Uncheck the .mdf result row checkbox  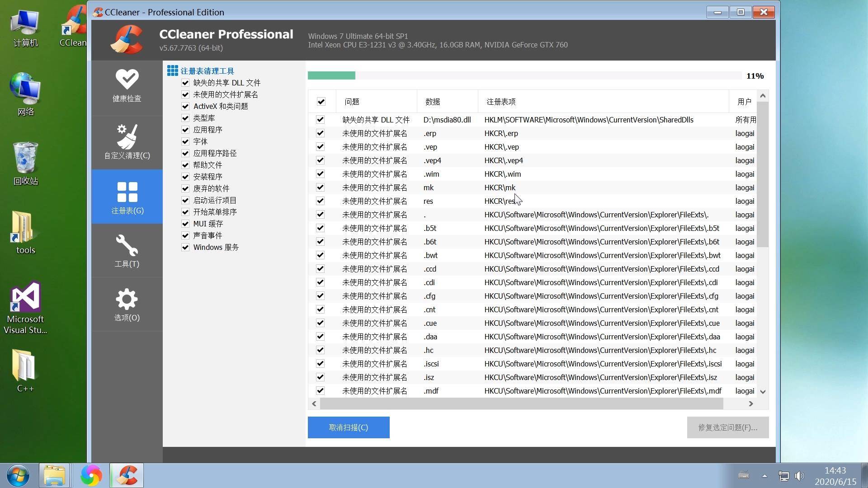[x=320, y=391]
